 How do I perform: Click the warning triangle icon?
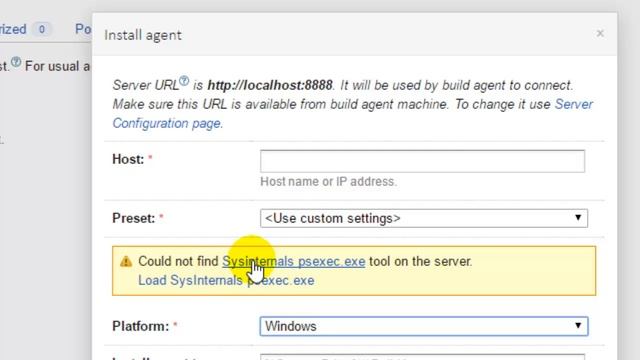pyautogui.click(x=126, y=261)
